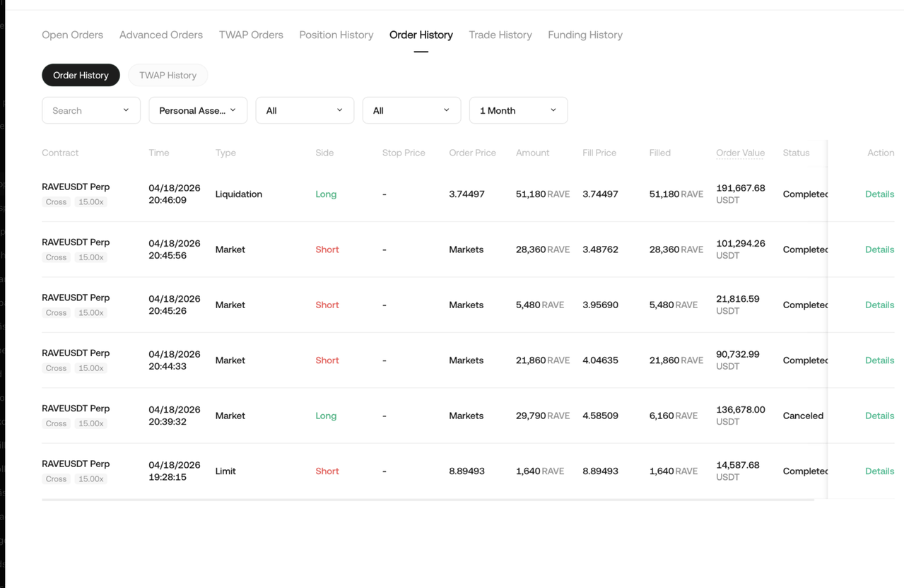Open the Funding History tab
The height and width of the screenshot is (588, 904).
[x=585, y=35]
